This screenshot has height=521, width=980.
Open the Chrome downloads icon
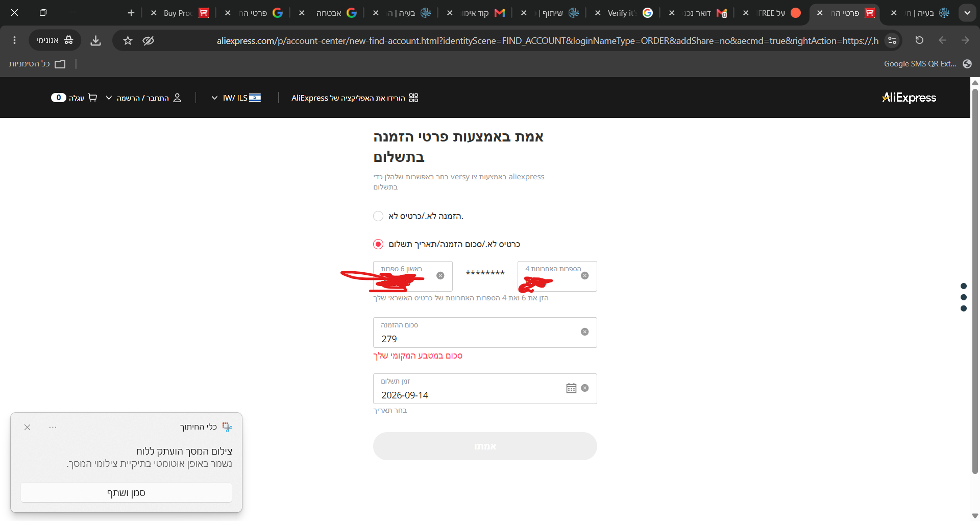[95, 40]
